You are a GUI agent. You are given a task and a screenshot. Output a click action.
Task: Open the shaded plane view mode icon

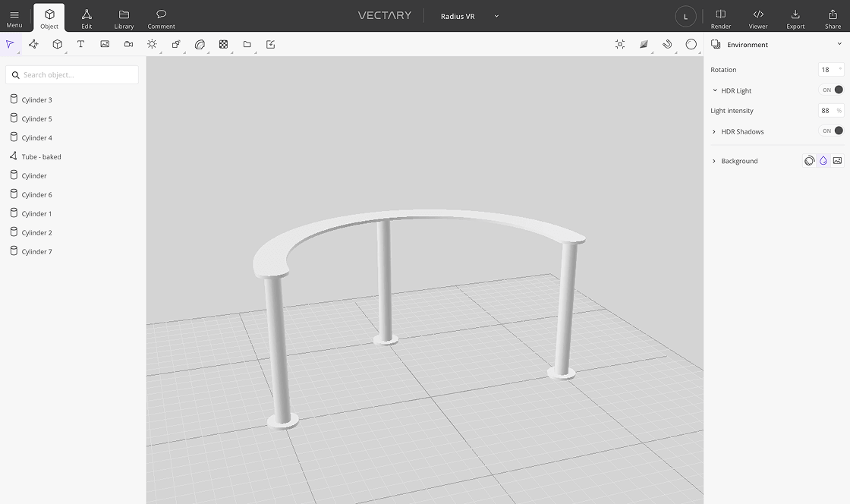click(644, 45)
